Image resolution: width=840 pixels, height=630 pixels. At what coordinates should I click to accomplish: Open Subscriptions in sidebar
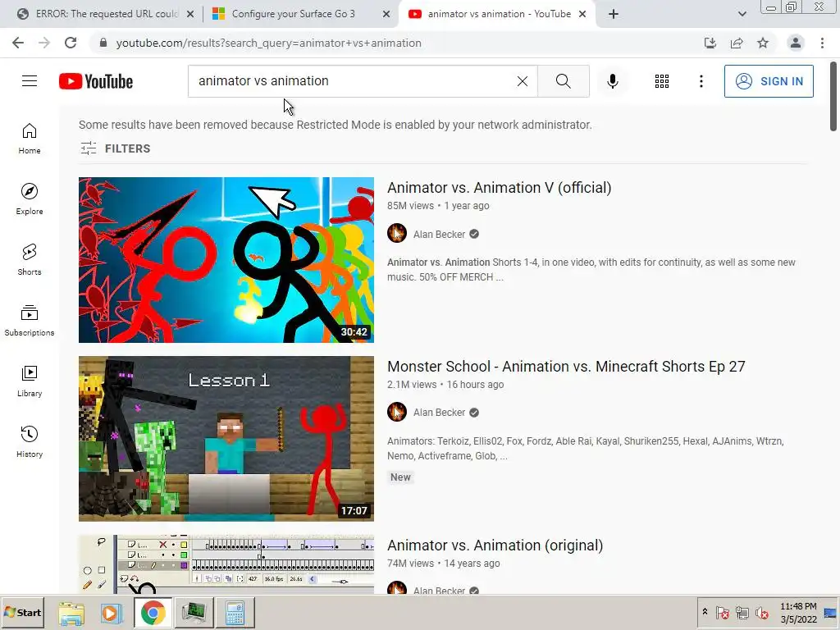30,321
